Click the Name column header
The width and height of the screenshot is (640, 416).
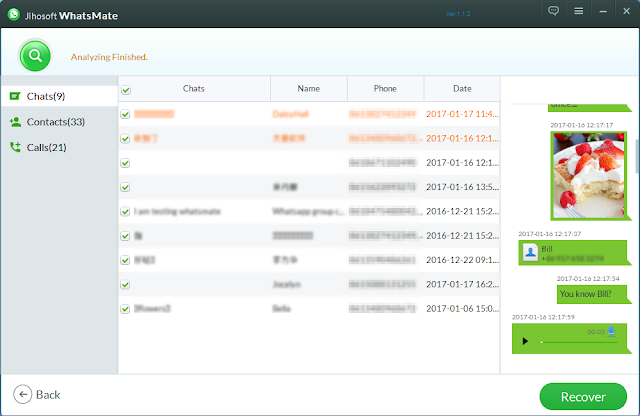(x=309, y=89)
